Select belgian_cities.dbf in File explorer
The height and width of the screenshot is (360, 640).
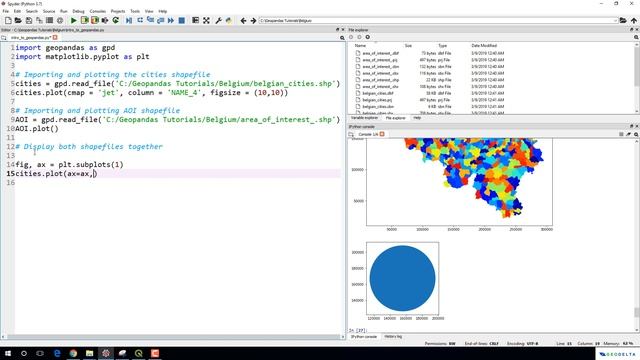click(378, 93)
